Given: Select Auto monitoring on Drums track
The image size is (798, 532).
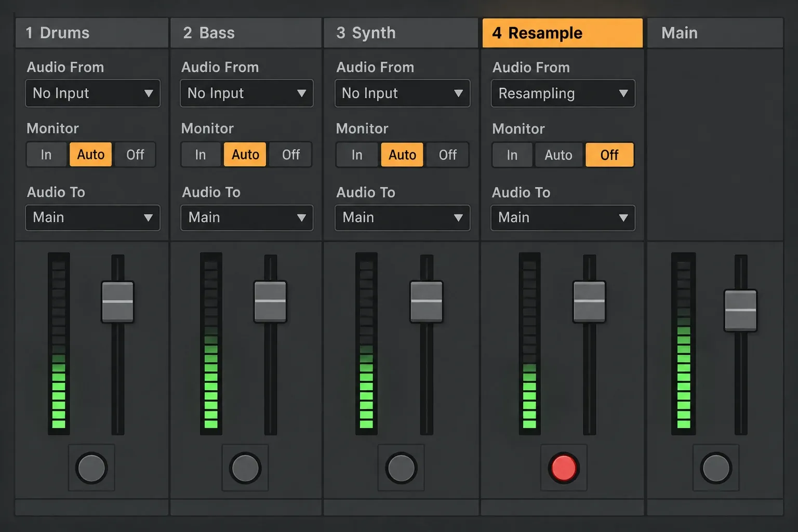Looking at the screenshot, I should 91,154.
